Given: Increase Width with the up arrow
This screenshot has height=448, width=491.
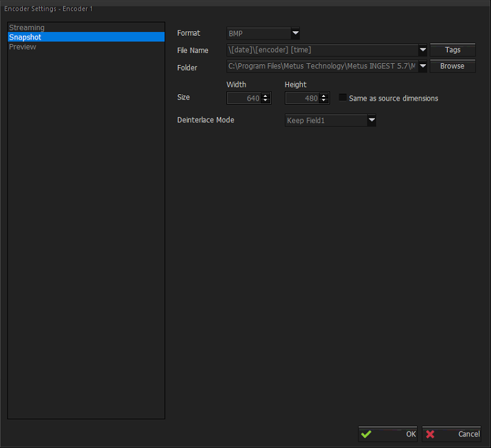Looking at the screenshot, I should (265, 96).
